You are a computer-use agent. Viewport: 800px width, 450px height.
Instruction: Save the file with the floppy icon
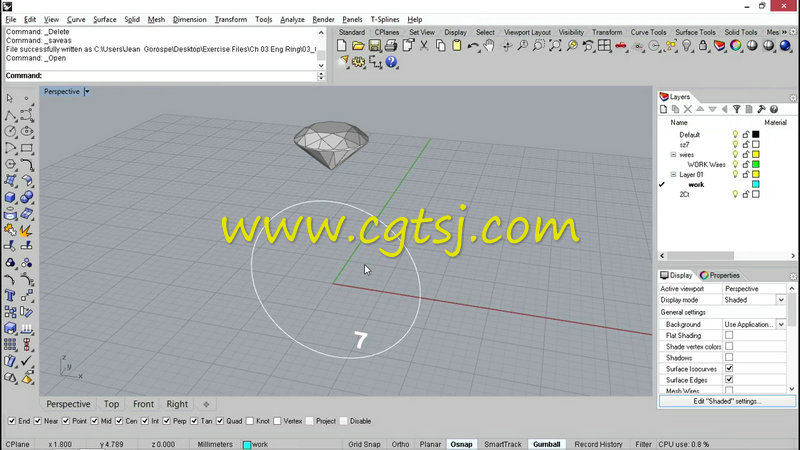coord(374,46)
